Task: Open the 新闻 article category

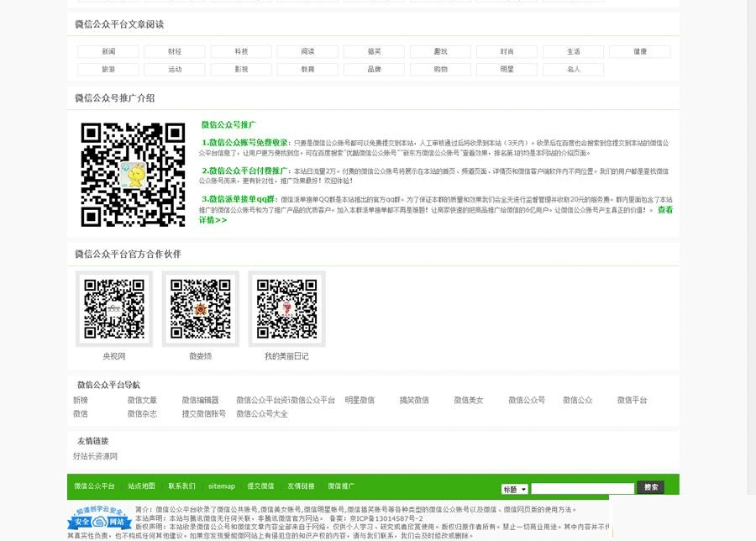Action: click(108, 51)
